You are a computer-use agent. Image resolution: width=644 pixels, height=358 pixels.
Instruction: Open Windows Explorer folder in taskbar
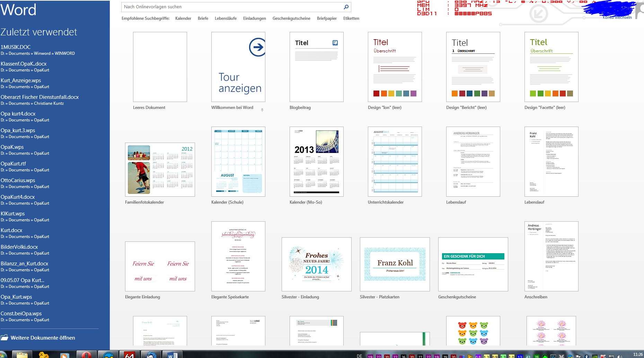click(x=22, y=355)
